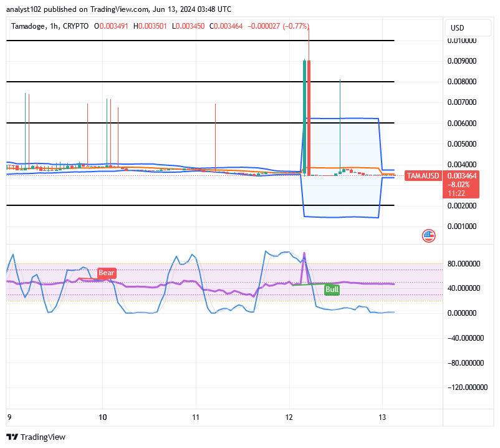Click the 0.000000 oscillator axis label

point(462,313)
